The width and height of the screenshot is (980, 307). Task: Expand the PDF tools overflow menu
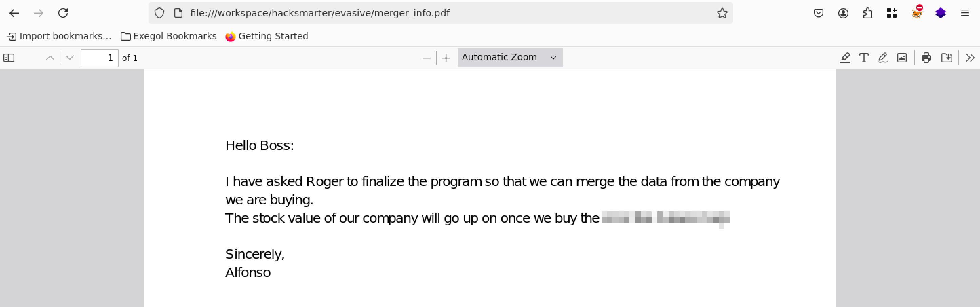970,58
